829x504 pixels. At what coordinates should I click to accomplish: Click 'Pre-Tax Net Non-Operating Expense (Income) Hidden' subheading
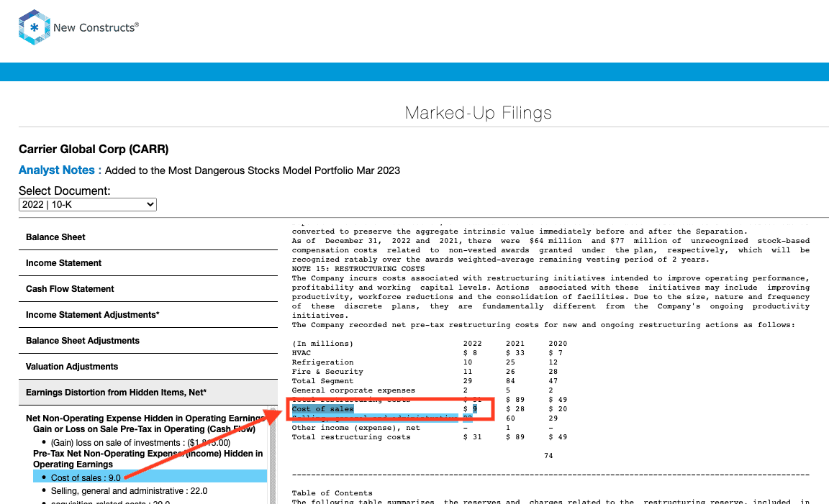tap(148, 459)
